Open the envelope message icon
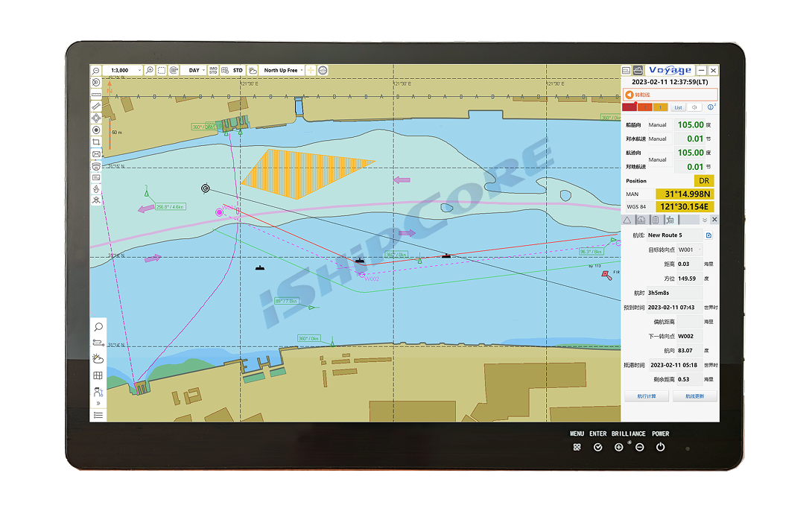This screenshot has height=505, width=812. point(96,153)
